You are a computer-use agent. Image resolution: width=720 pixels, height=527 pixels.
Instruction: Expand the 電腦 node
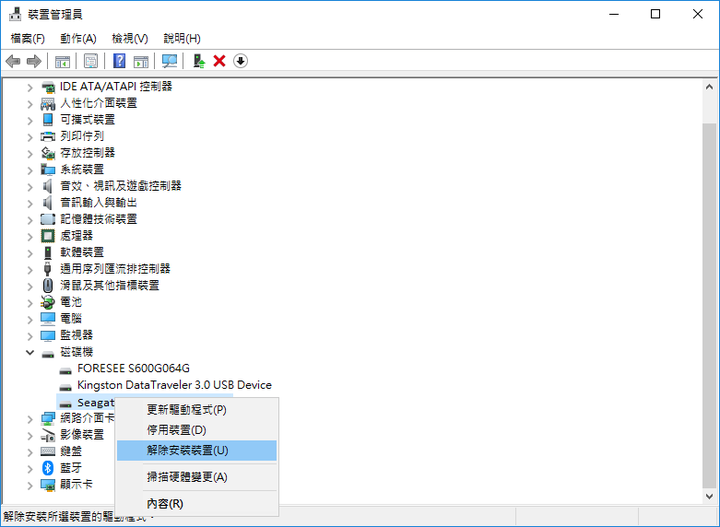[30, 319]
